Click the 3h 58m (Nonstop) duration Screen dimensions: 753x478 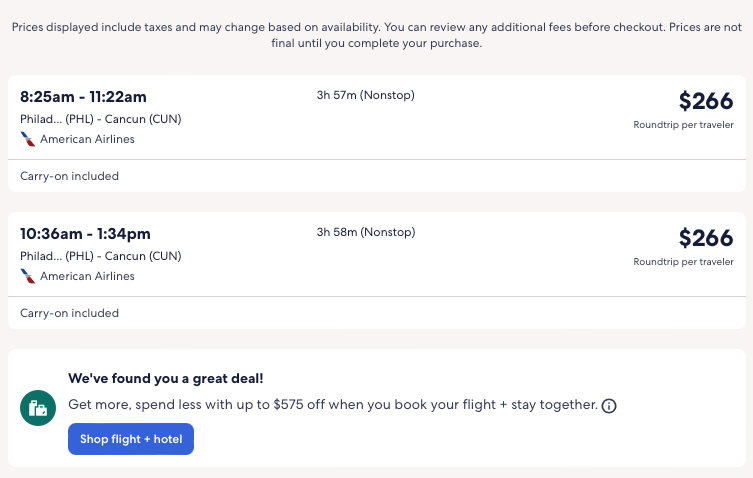(365, 232)
